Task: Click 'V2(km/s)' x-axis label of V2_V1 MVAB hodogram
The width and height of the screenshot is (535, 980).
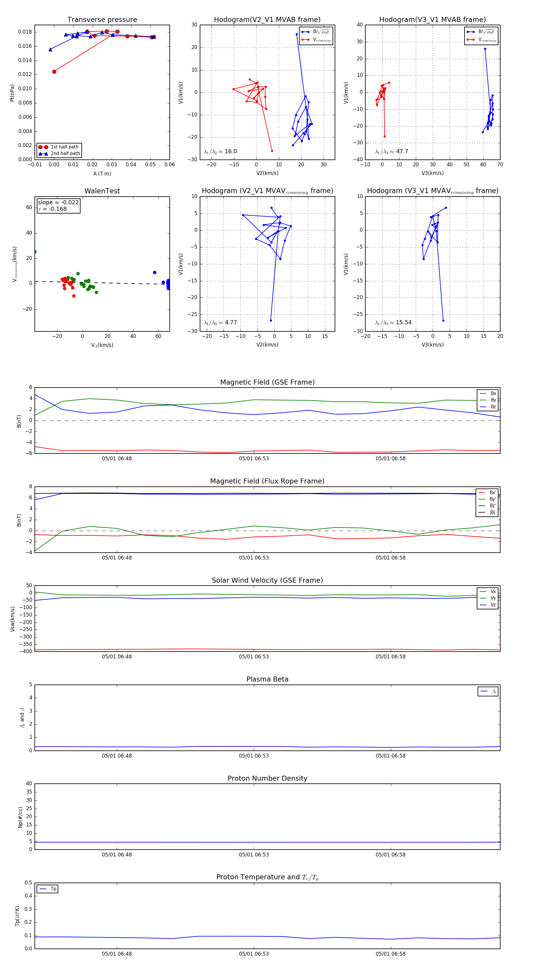Action: pos(267,173)
